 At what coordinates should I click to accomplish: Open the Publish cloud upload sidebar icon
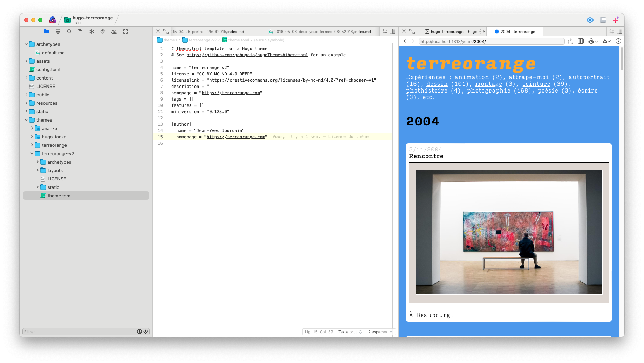pos(114,32)
